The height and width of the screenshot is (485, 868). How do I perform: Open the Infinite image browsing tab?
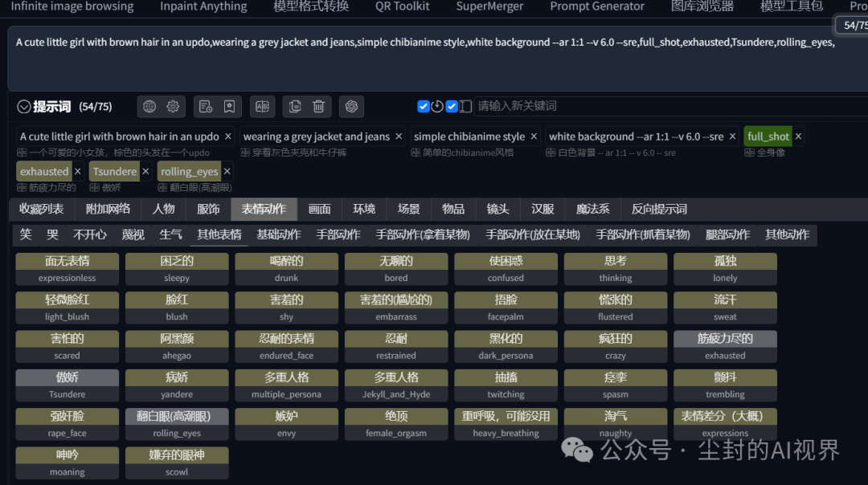point(72,6)
